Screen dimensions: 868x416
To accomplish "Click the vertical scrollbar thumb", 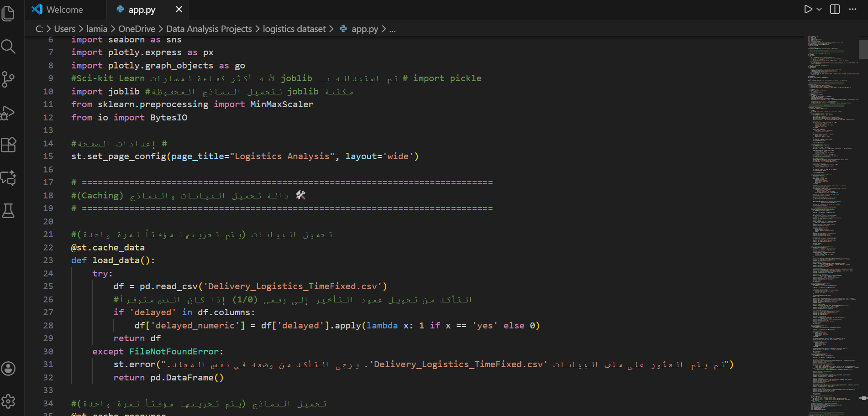I will coord(863,49).
